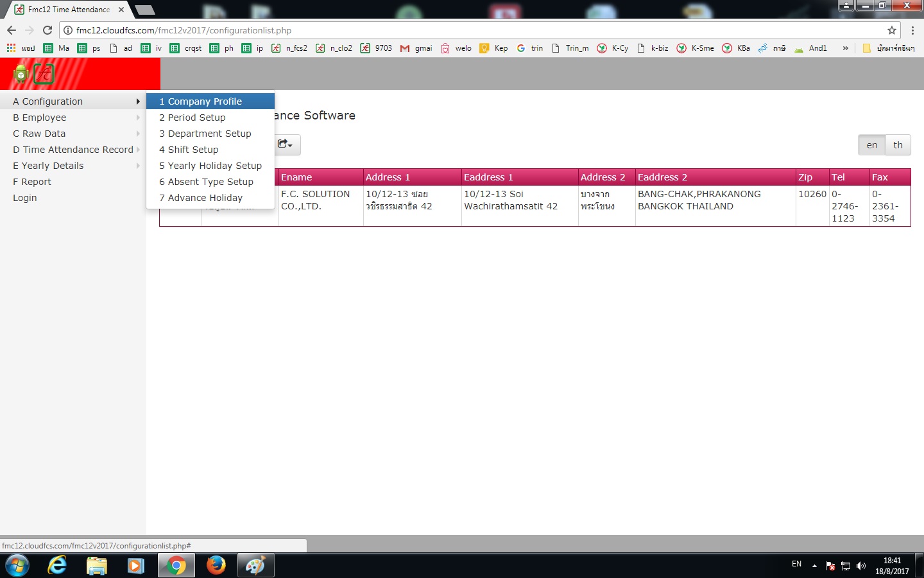The width and height of the screenshot is (924, 578).
Task: Select 6 Absent Type Setup
Action: [210, 182]
